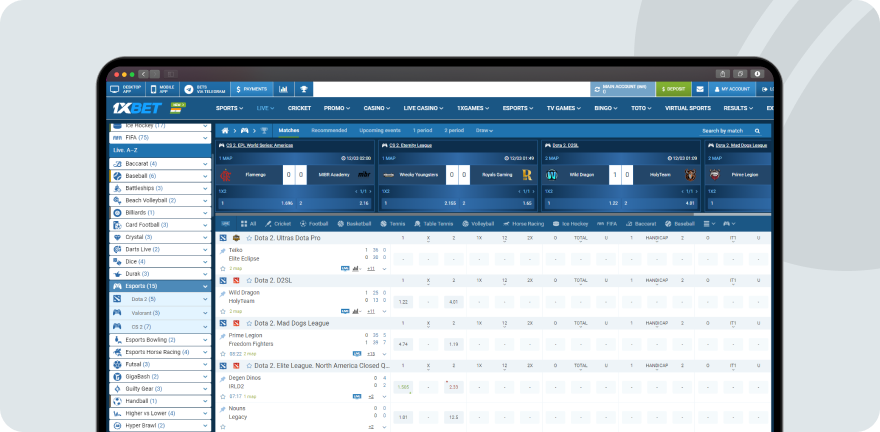
Task: Star the Prime Legion vs Freedom Fighters match
Action: point(223,353)
